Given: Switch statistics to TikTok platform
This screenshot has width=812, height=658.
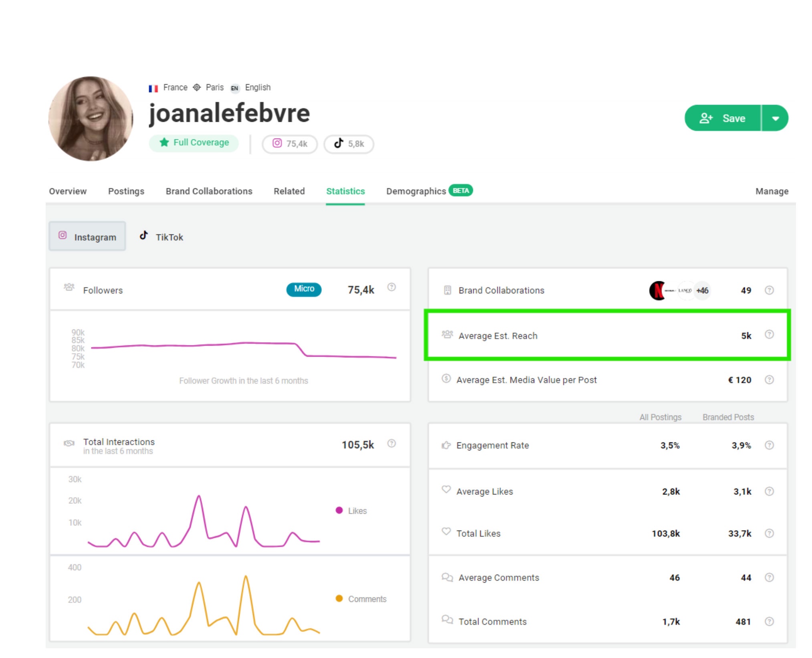Looking at the screenshot, I should pos(161,236).
